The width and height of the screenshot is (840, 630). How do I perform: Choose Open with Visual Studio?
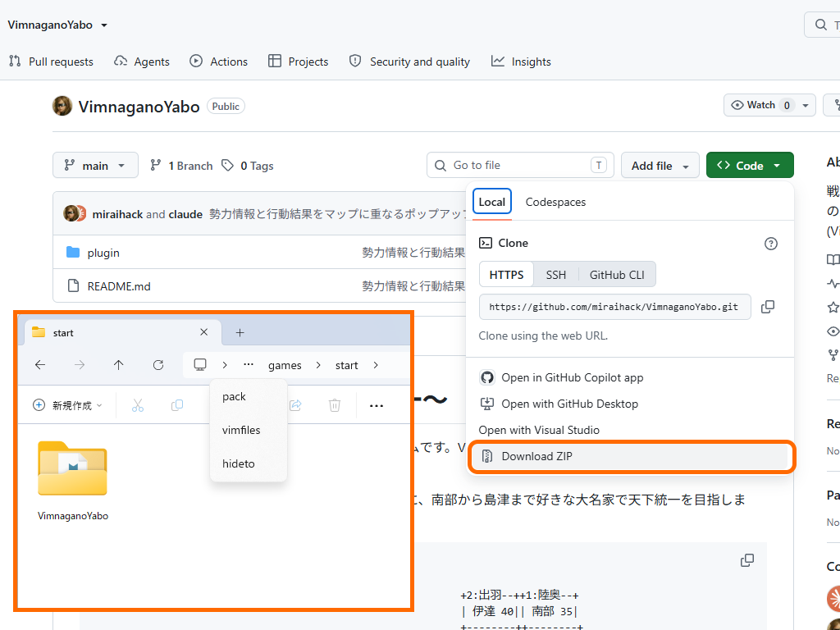[x=539, y=430]
